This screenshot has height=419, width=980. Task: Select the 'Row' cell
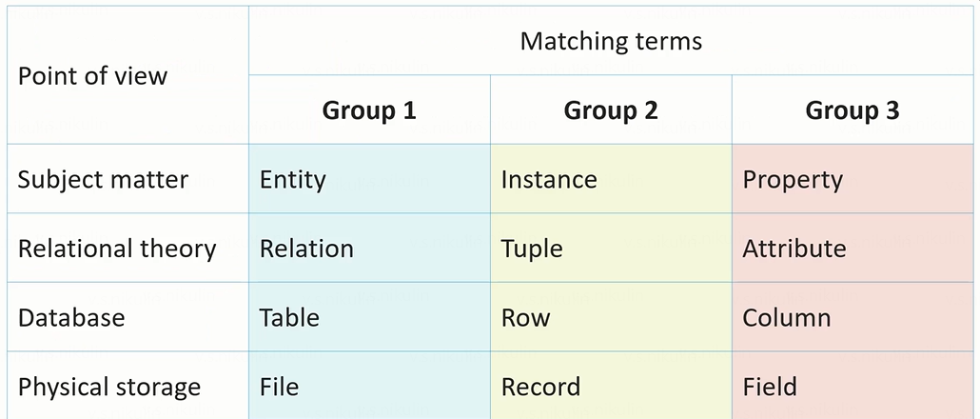(x=525, y=317)
